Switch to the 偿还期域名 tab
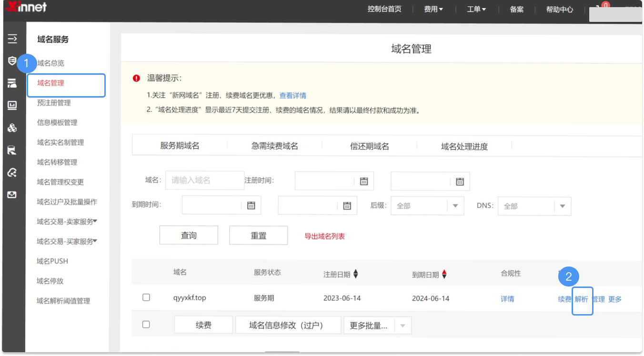The image size is (644, 356). pos(370,146)
